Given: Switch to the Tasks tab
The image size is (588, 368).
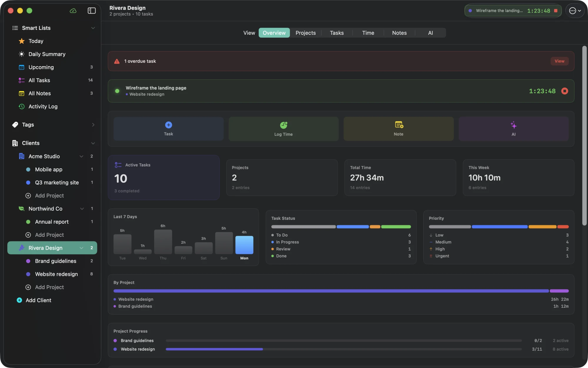Looking at the screenshot, I should (337, 33).
